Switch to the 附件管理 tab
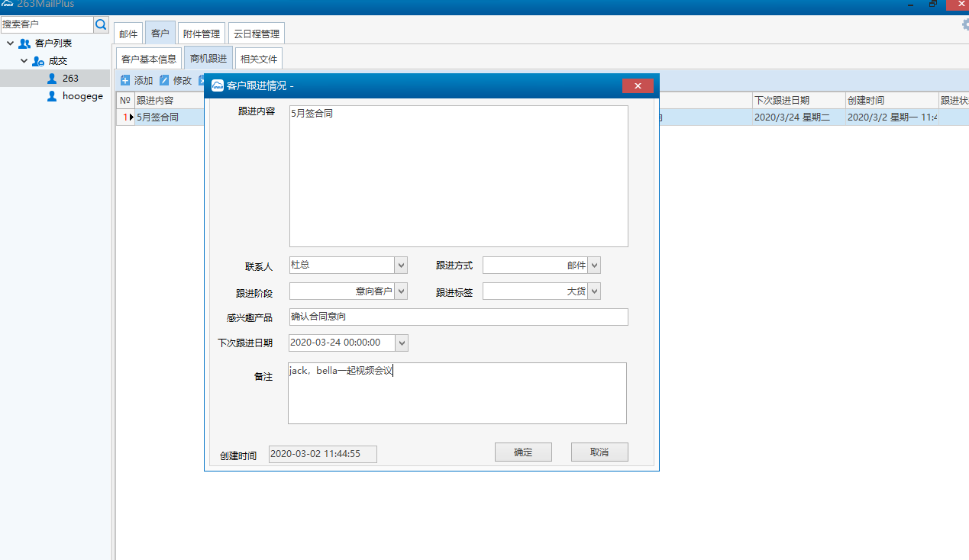Image resolution: width=969 pixels, height=560 pixels. point(202,34)
